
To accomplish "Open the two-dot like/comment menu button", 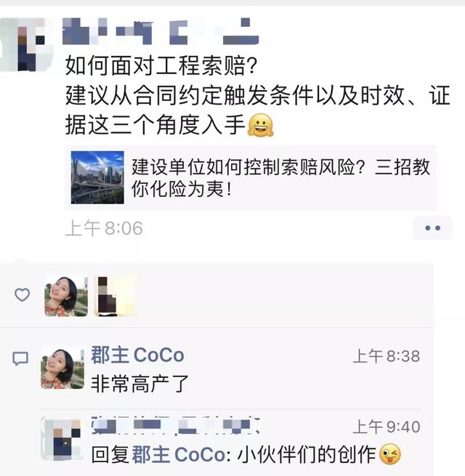I will point(432,227).
